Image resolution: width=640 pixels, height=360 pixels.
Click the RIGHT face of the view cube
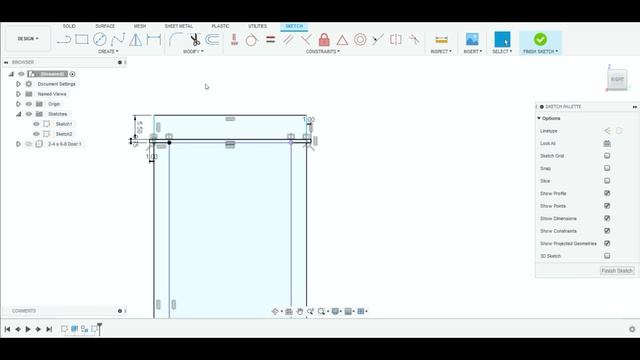(617, 79)
